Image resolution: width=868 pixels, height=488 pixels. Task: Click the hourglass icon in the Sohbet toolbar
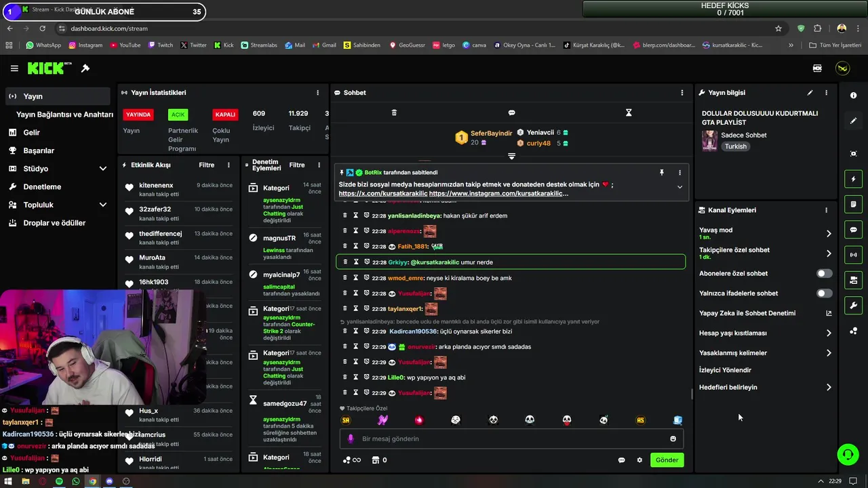(629, 113)
